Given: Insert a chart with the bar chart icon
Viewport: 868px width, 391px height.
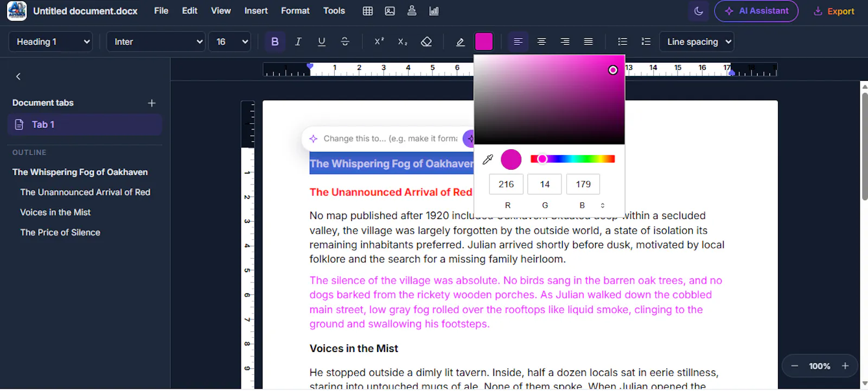Looking at the screenshot, I should click(x=434, y=11).
